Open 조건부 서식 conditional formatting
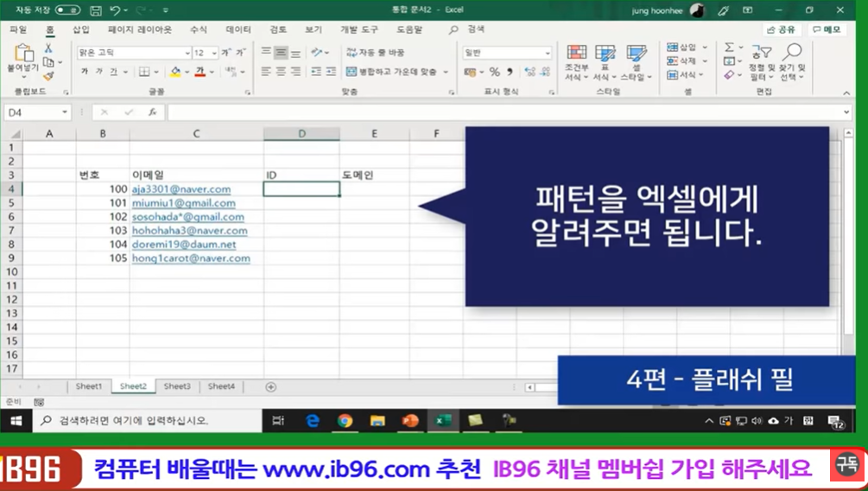Viewport: 868px width, 491px height. coord(576,62)
